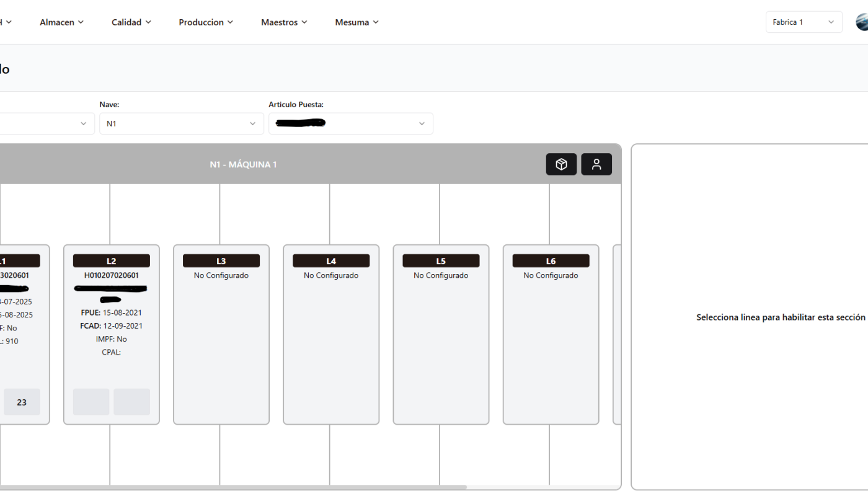The image size is (868, 496).
Task: Open the Articulo Puesta dropdown
Action: [x=350, y=123]
